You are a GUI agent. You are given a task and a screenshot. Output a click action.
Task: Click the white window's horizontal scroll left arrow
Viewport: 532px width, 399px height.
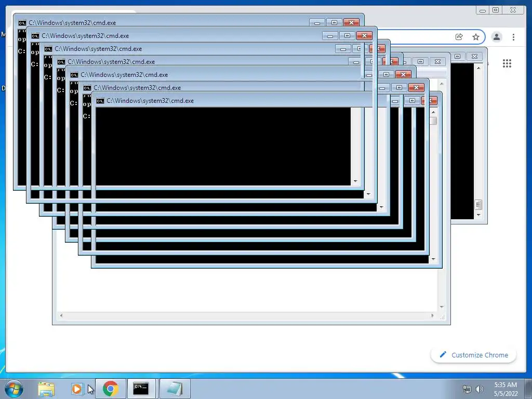point(61,315)
